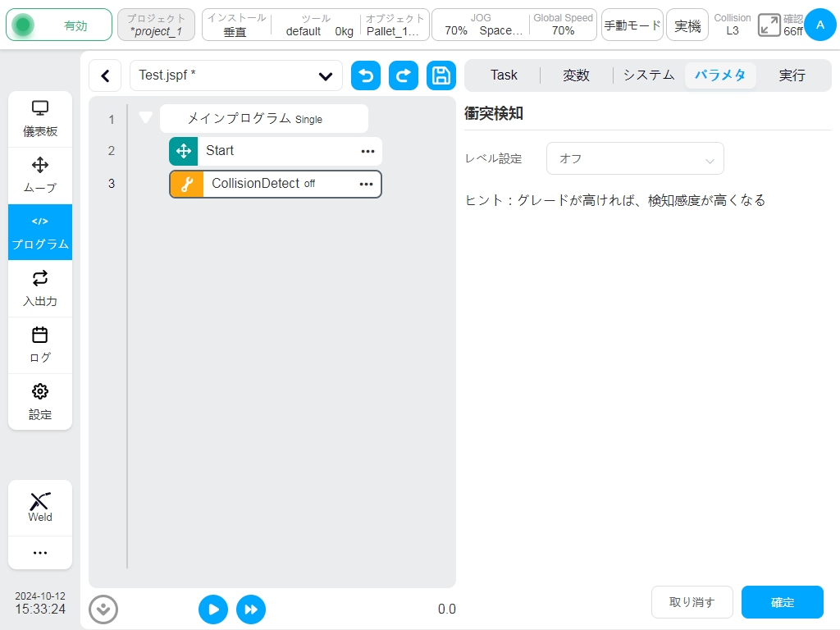This screenshot has height=630, width=840.
Task: Open the CollisionDetect node options menu
Action: tap(367, 185)
